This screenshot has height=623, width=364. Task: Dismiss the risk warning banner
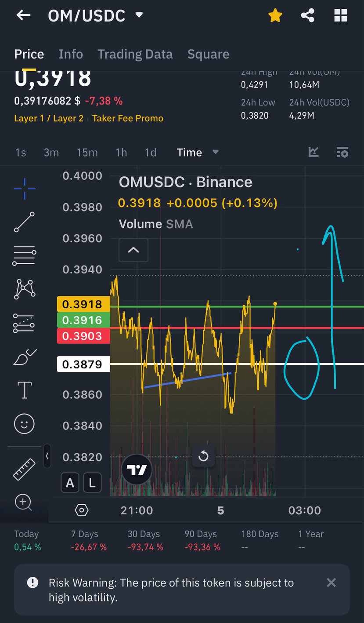pos(331,583)
